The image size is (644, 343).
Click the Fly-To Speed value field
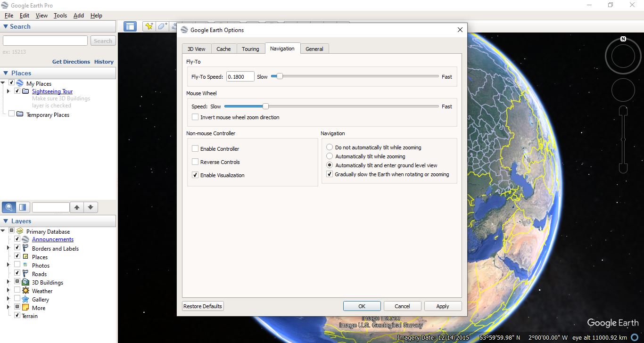tap(240, 76)
